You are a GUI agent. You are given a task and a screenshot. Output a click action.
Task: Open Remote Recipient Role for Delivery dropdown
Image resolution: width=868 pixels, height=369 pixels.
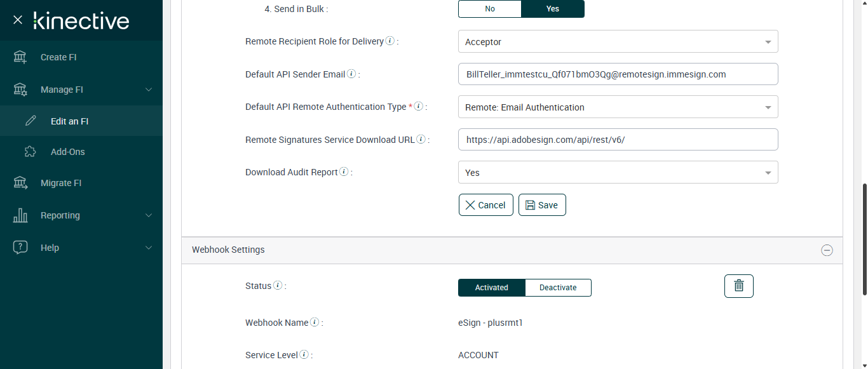[x=618, y=42]
